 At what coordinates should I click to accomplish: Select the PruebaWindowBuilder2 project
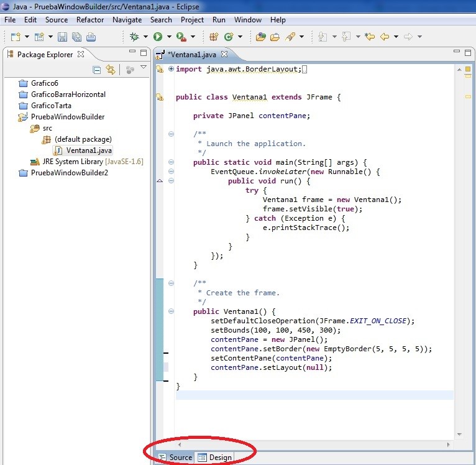point(69,173)
